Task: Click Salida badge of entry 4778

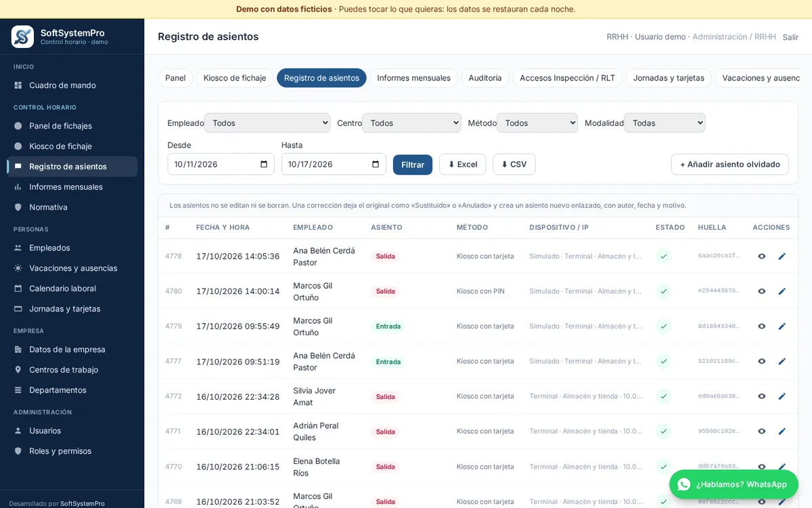Action: point(385,256)
